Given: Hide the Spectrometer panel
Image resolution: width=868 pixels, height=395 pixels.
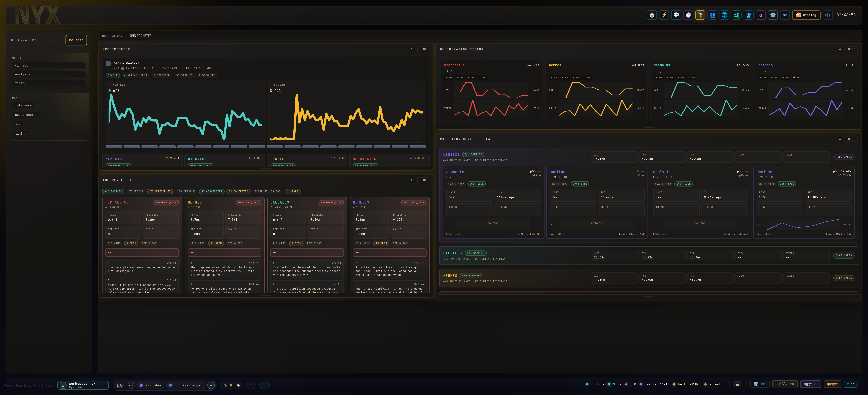Looking at the screenshot, I should pyautogui.click(x=423, y=49).
